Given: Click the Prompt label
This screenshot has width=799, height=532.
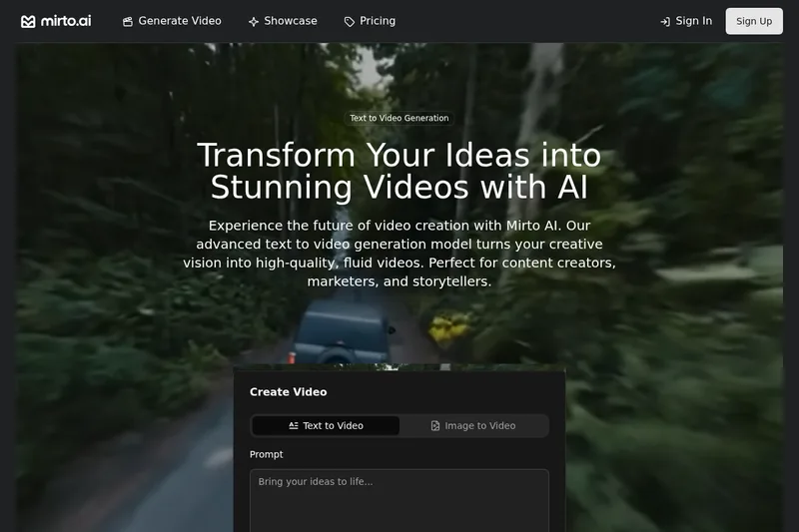Looking at the screenshot, I should point(266,454).
